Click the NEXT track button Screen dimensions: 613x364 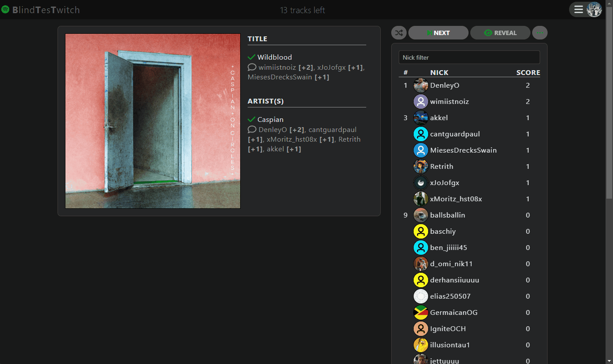coord(438,33)
